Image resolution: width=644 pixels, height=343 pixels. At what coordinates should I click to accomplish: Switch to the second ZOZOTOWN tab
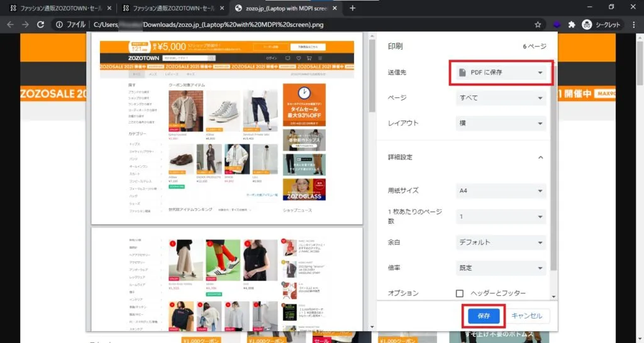coord(174,8)
